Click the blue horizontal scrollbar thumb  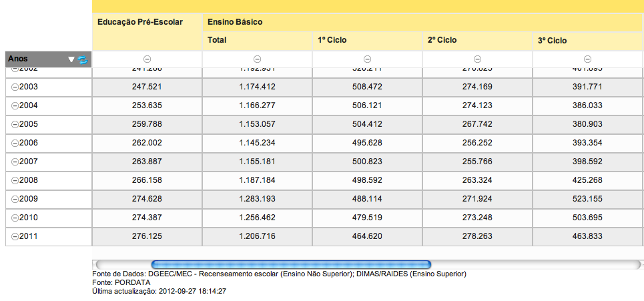[x=291, y=265]
